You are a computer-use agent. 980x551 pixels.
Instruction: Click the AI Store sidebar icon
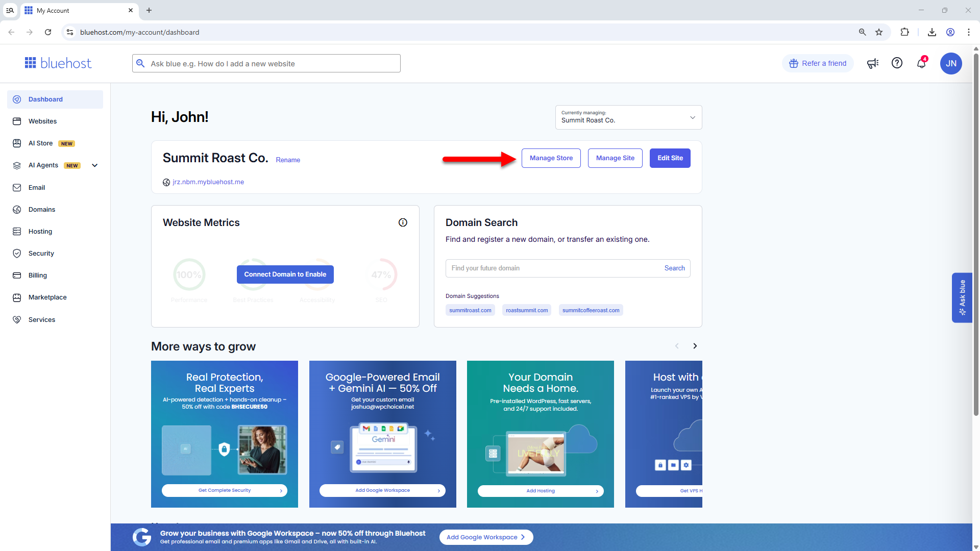(17, 143)
